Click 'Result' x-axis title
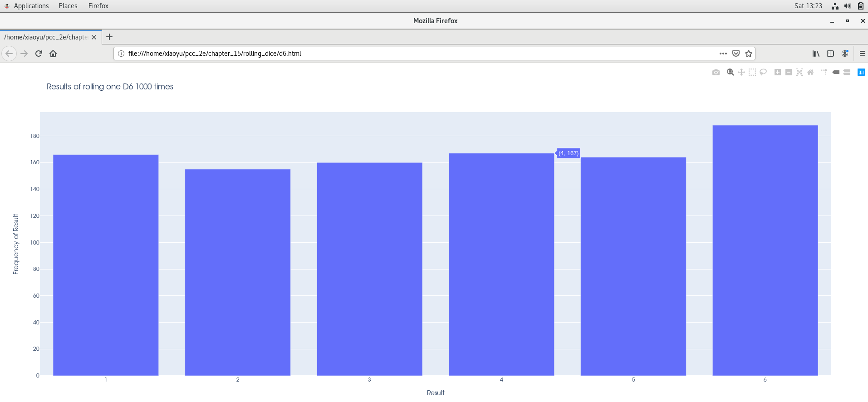This screenshot has height=402, width=868. tap(436, 393)
